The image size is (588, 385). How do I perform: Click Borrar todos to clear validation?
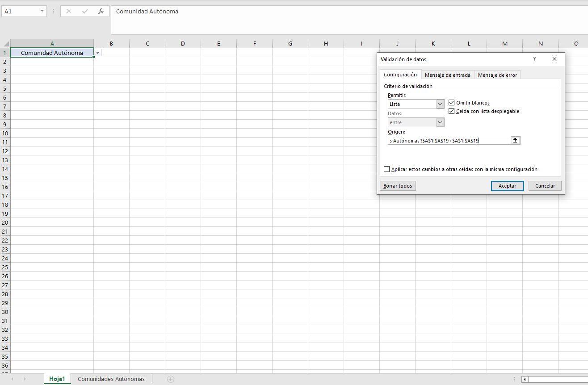click(397, 185)
